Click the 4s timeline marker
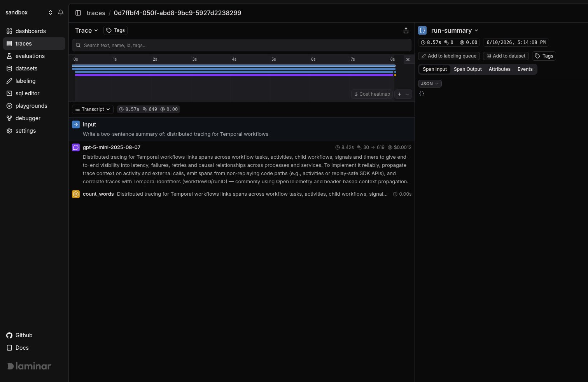The width and height of the screenshot is (588, 382). (234, 59)
